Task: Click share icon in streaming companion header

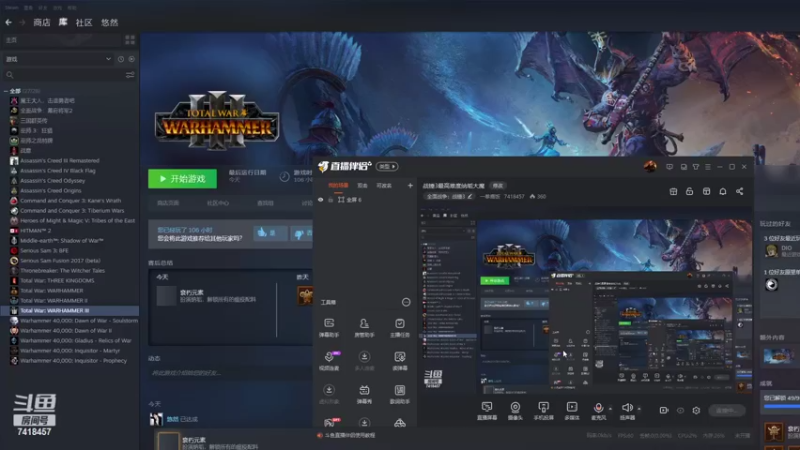Action: [739, 191]
